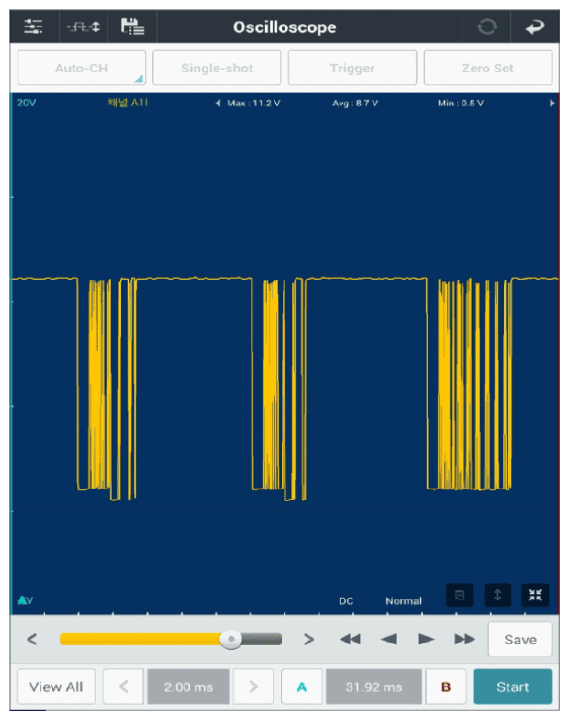Image resolution: width=569 pixels, height=720 pixels.
Task: Show next measurement with right triangle
Action: point(552,103)
